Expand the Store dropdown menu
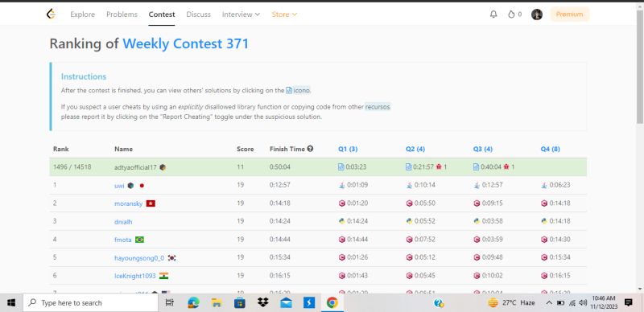 coord(284,14)
